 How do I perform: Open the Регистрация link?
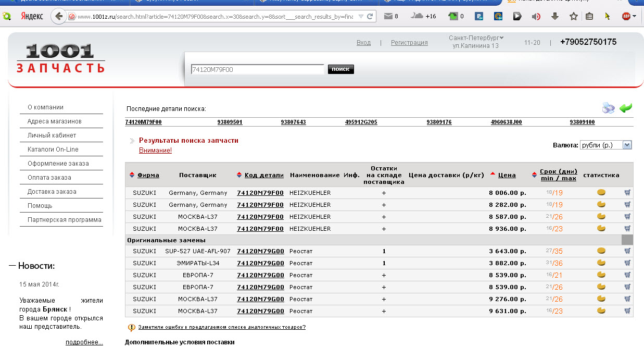[409, 43]
